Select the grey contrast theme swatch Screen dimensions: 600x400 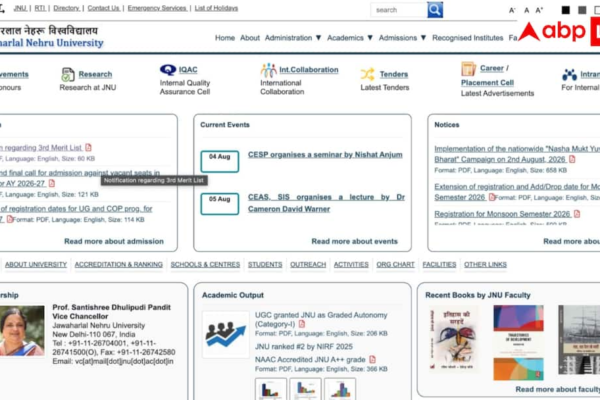click(x=582, y=10)
